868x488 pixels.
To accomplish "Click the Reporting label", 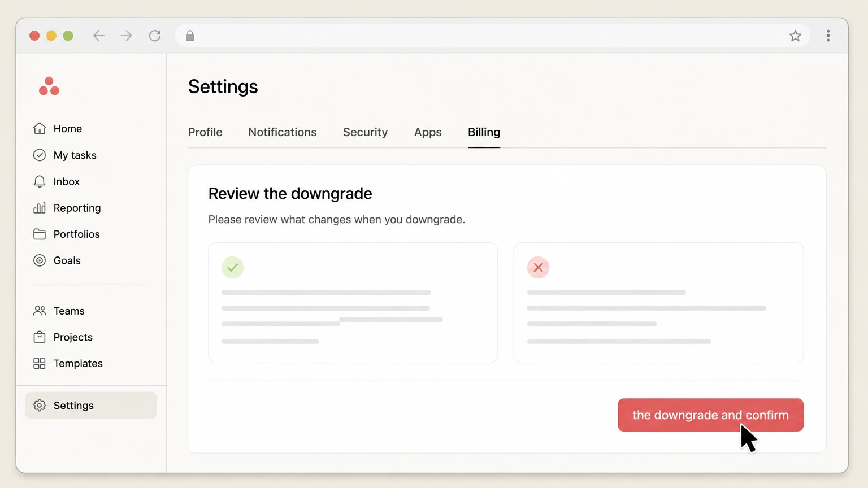I will pyautogui.click(x=77, y=208).
